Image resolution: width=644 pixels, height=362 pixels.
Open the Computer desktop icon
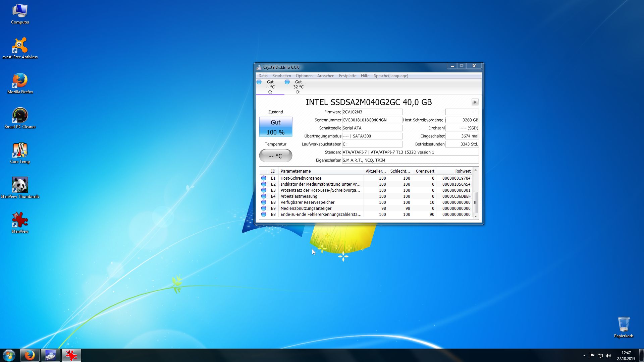click(x=20, y=14)
